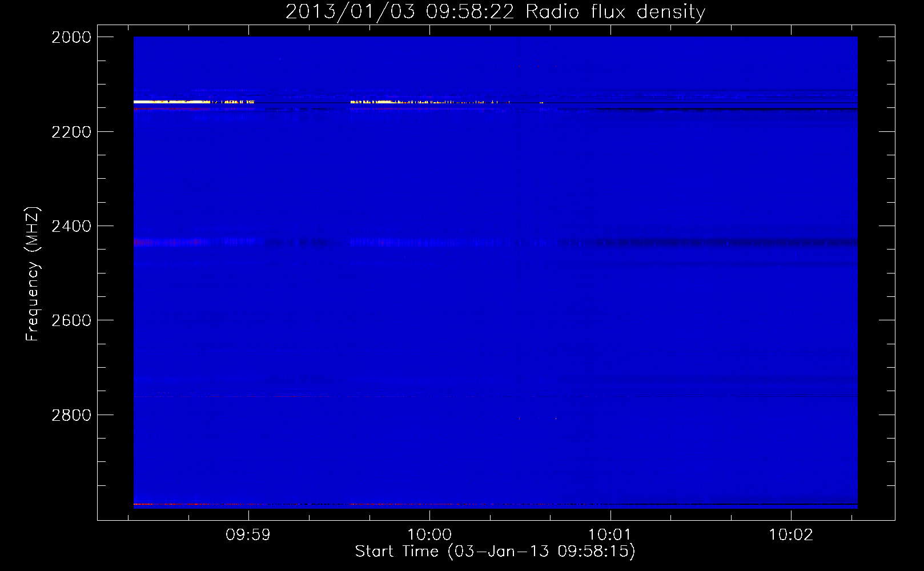Click the 2000 frequency tick label
Viewport: 924px width, 571px height.
coord(71,37)
